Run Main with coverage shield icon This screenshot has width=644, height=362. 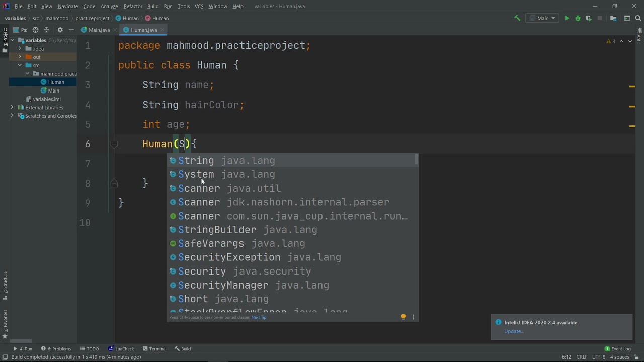(588, 18)
